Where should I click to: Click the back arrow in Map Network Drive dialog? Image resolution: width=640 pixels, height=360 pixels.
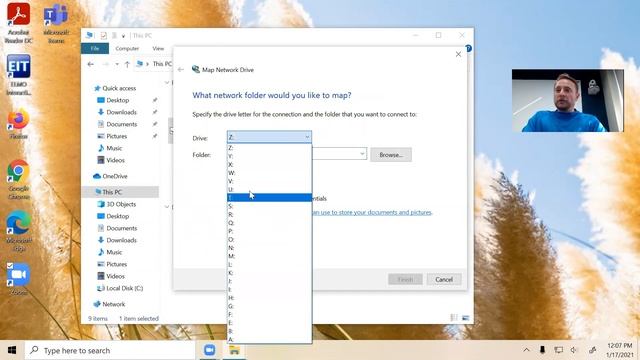point(181,70)
